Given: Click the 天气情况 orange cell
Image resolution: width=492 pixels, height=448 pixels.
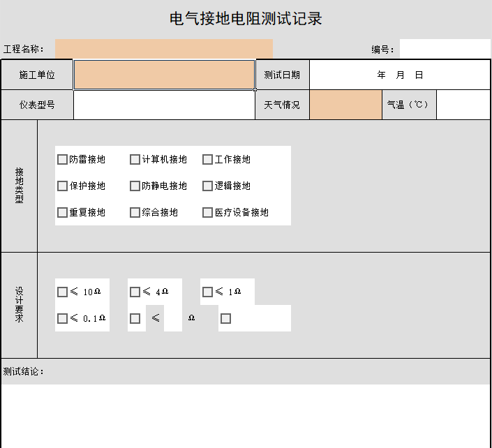Looking at the screenshot, I should tap(345, 105).
